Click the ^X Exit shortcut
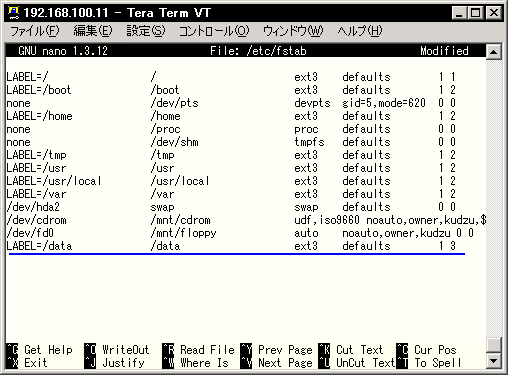The width and height of the screenshot is (508, 375). 27,363
